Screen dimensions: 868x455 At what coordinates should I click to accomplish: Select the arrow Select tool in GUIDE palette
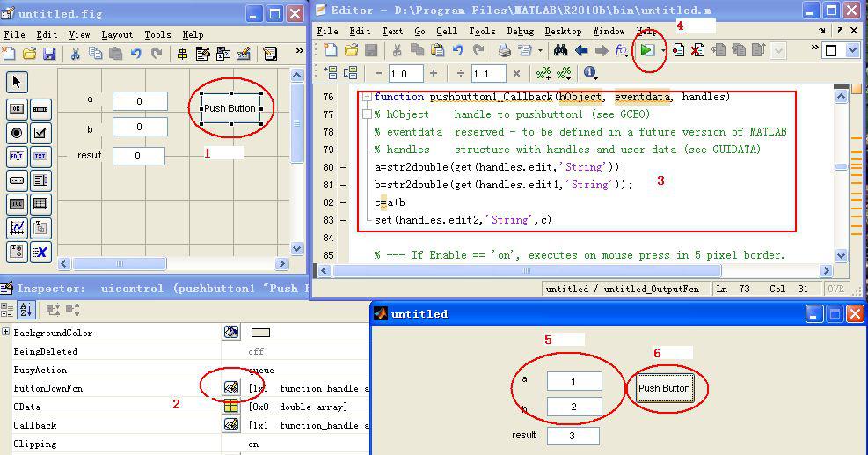(x=17, y=83)
